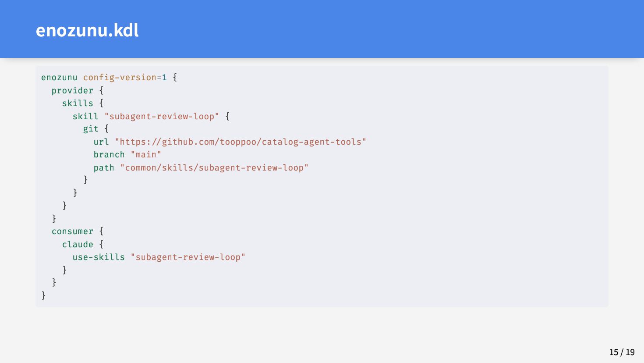Click the branch keyword
Image resolution: width=644 pixels, height=363 pixels.
pos(109,155)
